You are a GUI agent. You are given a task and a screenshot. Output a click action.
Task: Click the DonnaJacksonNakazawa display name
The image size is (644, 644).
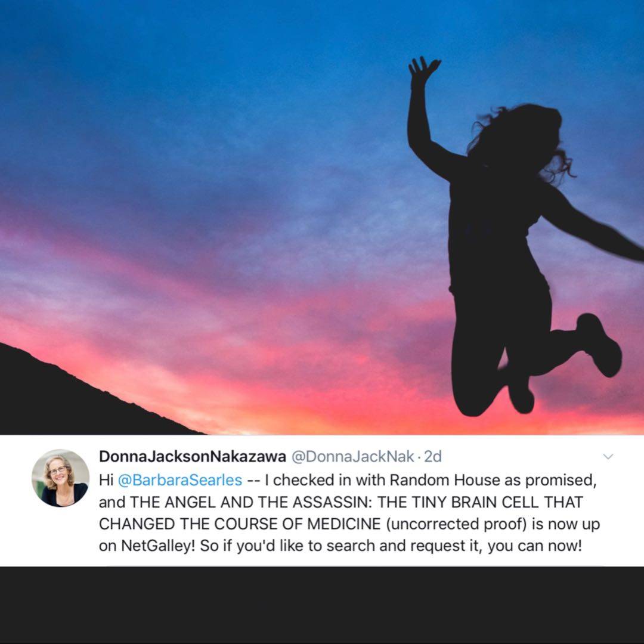(x=192, y=456)
